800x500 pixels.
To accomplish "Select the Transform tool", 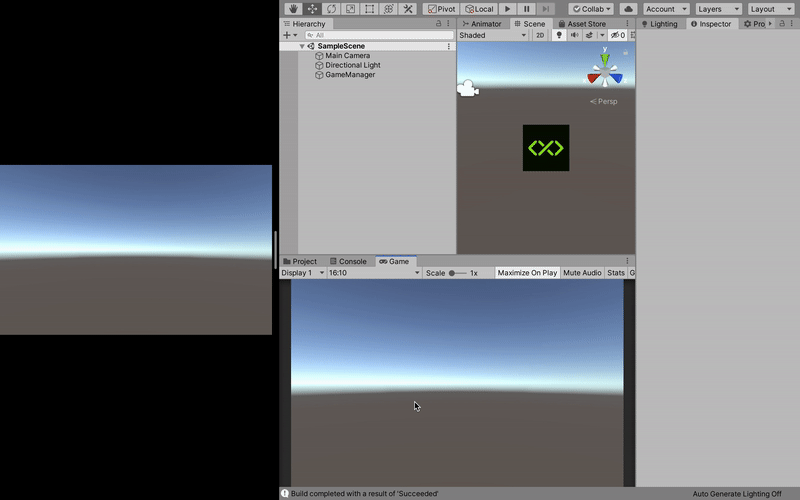I will 388,9.
